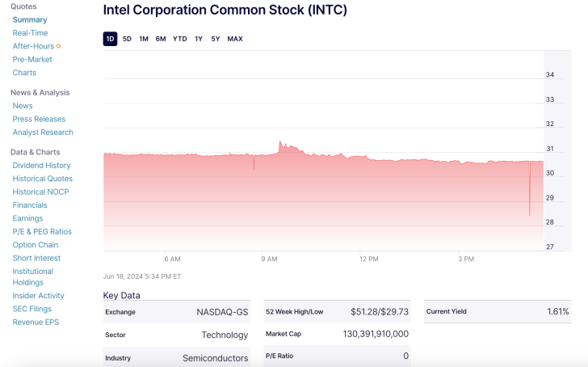Click the NASDAQ-GS exchange value
588x367 pixels.
(x=222, y=312)
